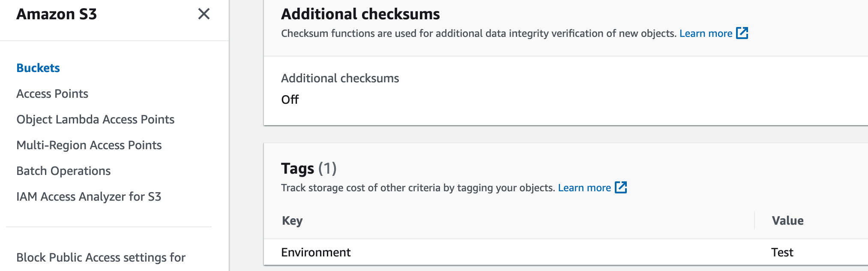868x271 pixels.
Task: Click the column divider between Key and Value
Action: [754, 220]
